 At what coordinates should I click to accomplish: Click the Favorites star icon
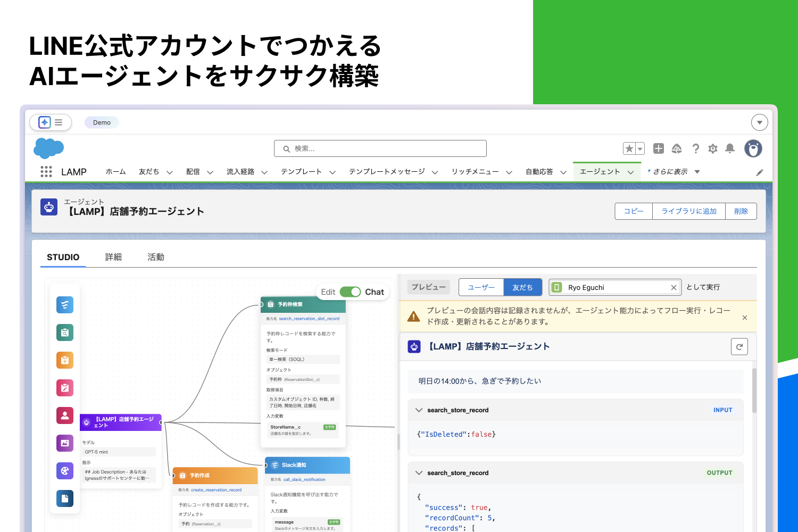pyautogui.click(x=629, y=148)
